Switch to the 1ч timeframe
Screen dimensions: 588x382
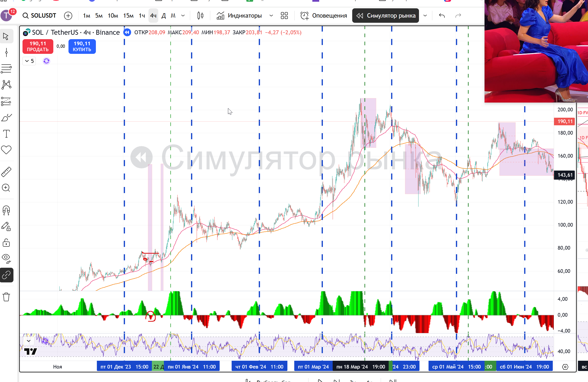(x=142, y=16)
